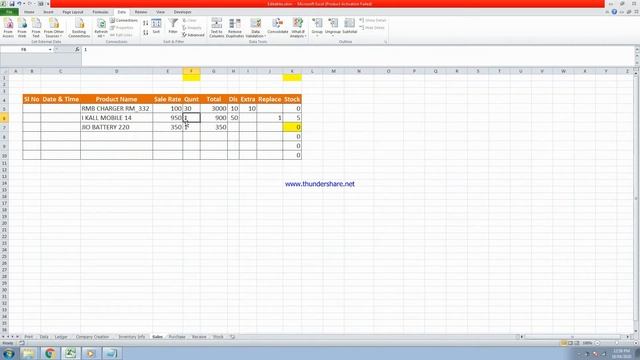The image size is (640, 360).
Task: Click the Undo icon in Quick Access Toolbar
Action: click(x=19, y=4)
